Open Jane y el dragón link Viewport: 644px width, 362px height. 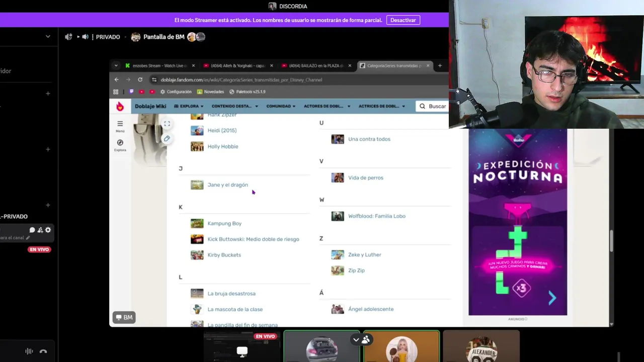coord(227,185)
